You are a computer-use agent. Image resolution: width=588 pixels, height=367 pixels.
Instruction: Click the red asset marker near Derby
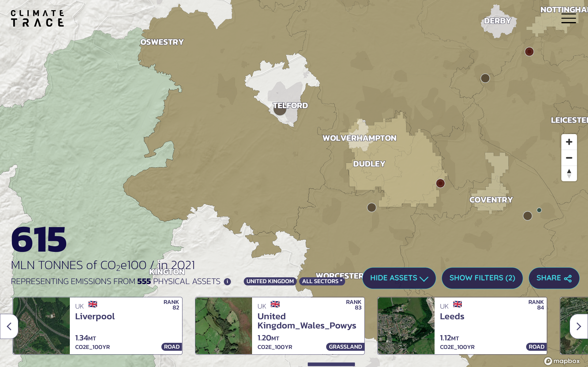point(529,51)
